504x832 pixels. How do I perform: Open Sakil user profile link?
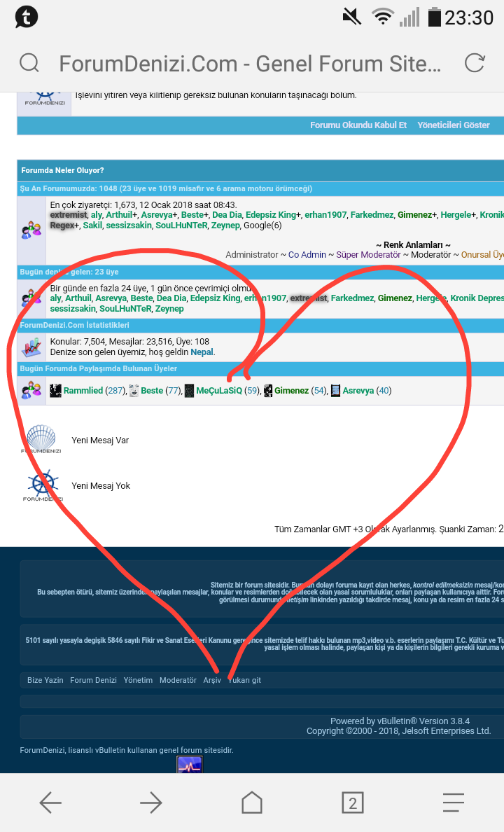[92, 226]
